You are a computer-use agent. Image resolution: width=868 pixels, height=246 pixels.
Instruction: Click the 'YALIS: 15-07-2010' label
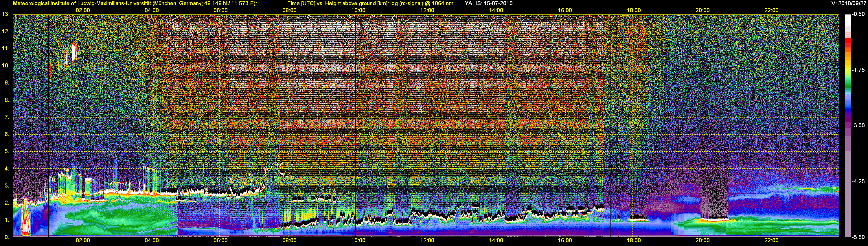click(x=489, y=3)
